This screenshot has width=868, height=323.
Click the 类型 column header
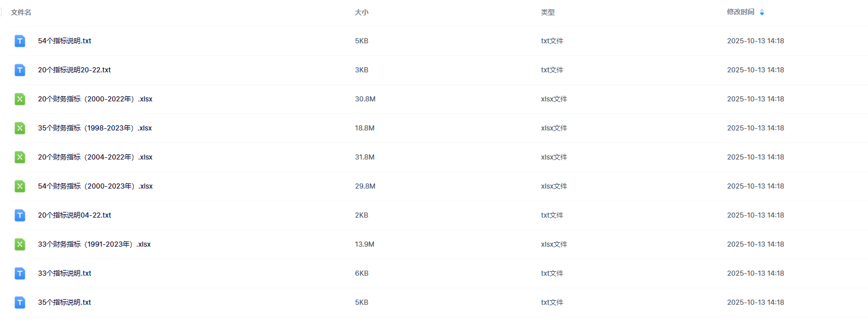point(548,12)
